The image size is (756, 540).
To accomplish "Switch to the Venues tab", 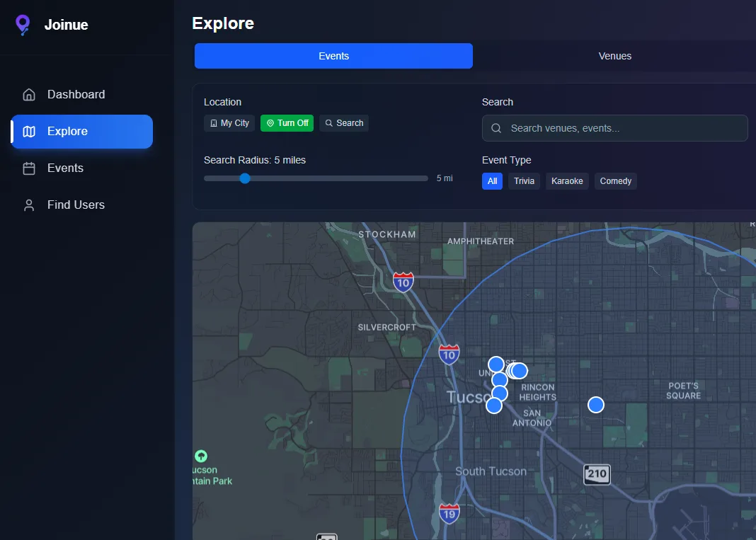I will click(x=614, y=56).
